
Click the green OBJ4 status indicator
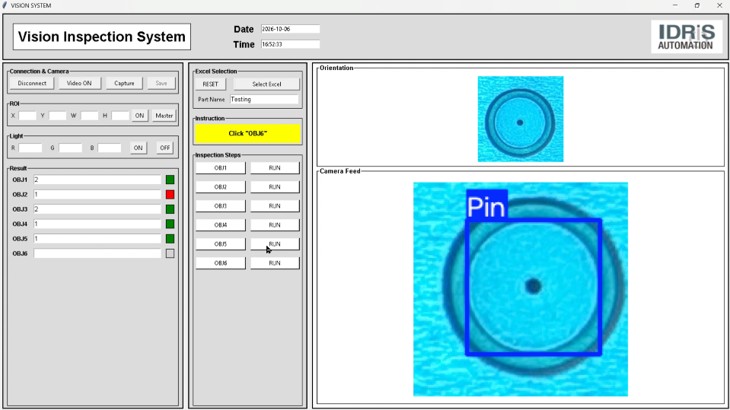(x=170, y=224)
